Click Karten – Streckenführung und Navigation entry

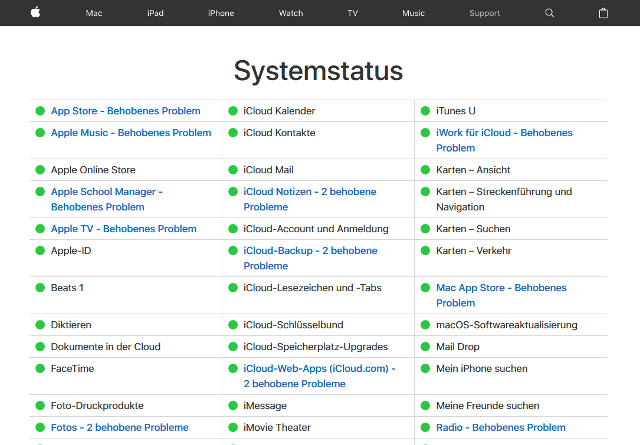click(504, 199)
